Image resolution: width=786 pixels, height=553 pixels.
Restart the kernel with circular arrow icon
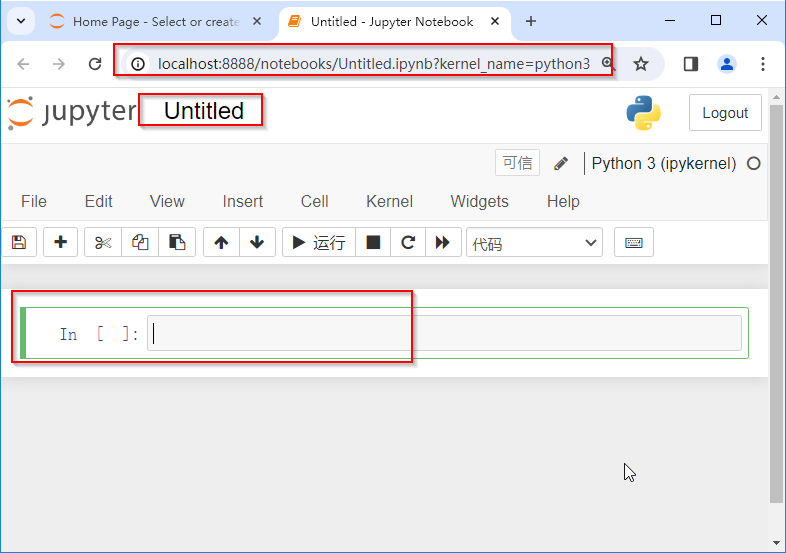[x=408, y=242]
